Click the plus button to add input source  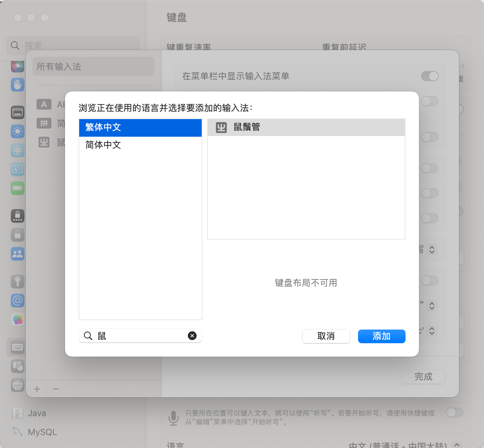point(37,389)
